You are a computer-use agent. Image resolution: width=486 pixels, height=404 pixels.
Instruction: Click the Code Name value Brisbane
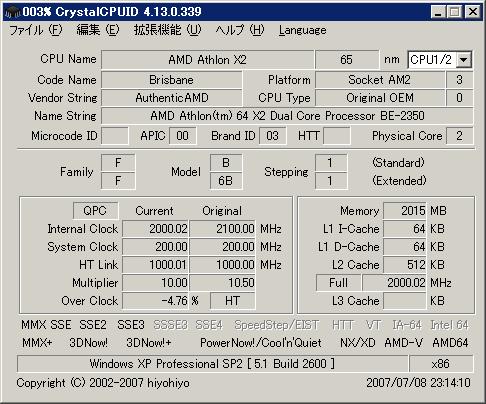pyautogui.click(x=172, y=80)
